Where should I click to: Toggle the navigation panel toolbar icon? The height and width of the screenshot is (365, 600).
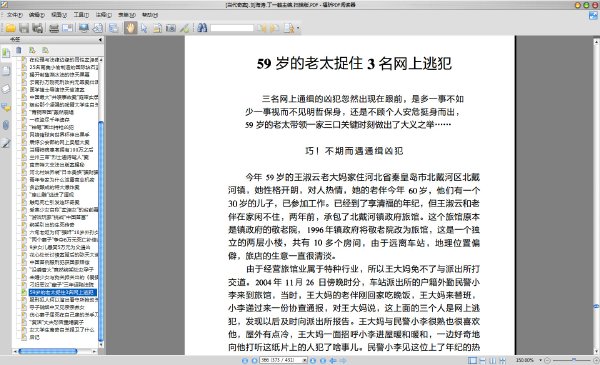coord(114,28)
